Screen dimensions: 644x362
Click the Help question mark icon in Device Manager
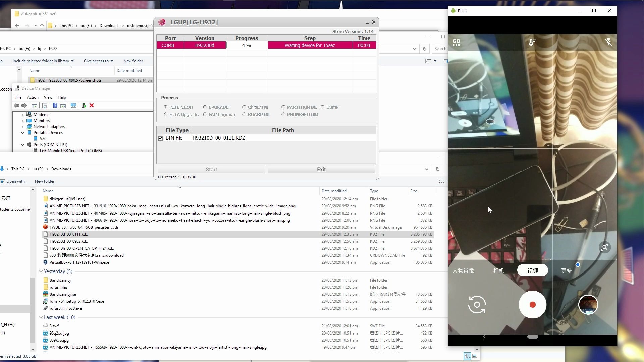[55, 106]
